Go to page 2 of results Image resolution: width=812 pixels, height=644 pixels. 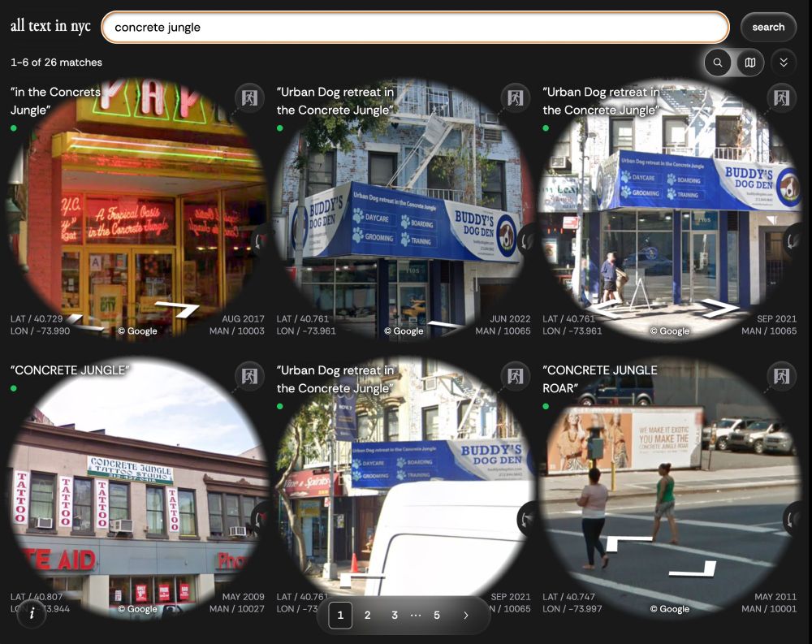coord(367,615)
